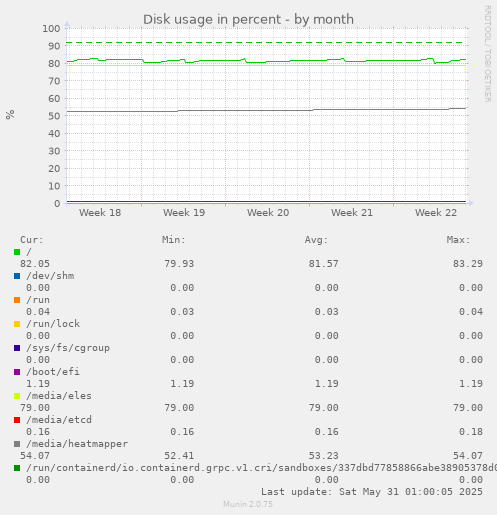Click the % y-axis unit label
Image resolution: width=497 pixels, height=515 pixels.
10,115
